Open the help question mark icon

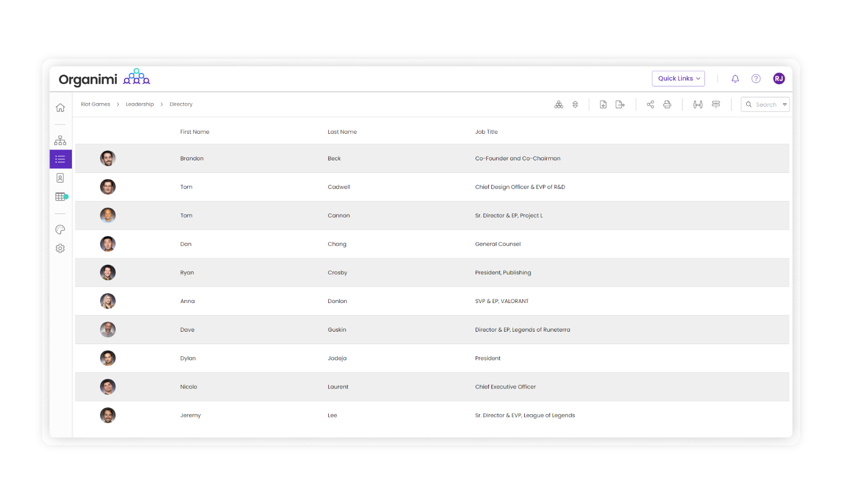(x=756, y=79)
